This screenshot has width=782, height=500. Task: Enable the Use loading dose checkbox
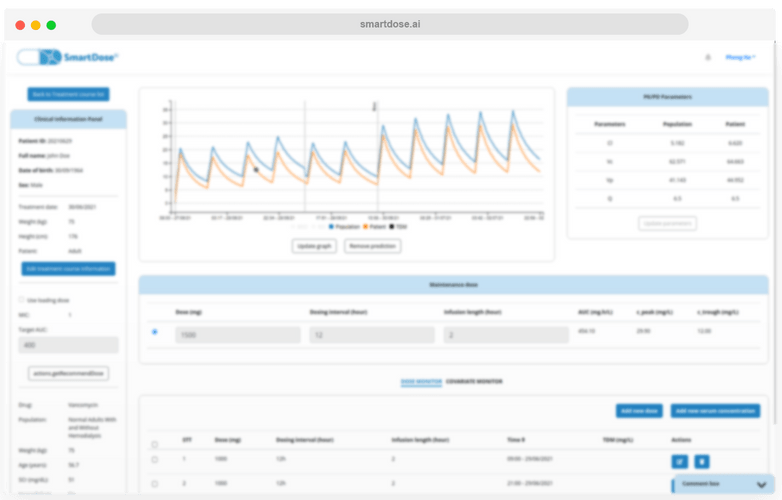click(x=22, y=299)
